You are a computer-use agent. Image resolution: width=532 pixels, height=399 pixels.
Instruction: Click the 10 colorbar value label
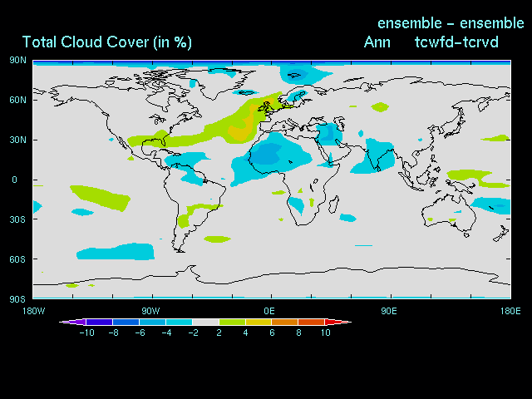click(325, 332)
